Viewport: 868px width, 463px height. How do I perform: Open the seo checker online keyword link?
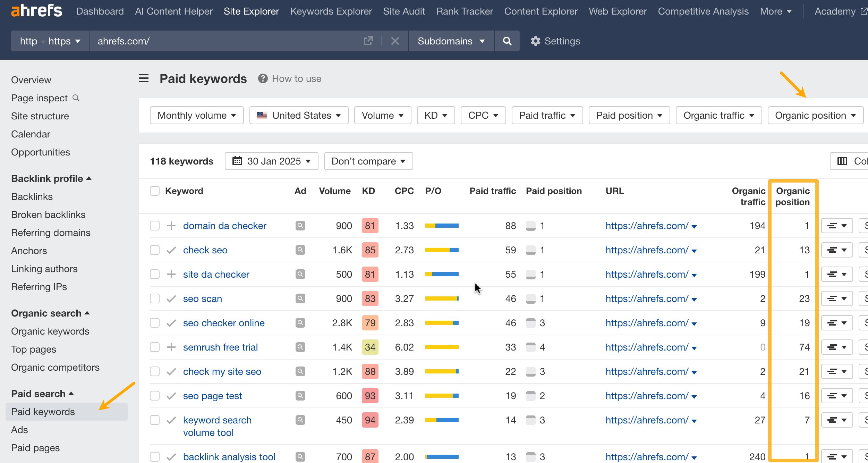[223, 323]
